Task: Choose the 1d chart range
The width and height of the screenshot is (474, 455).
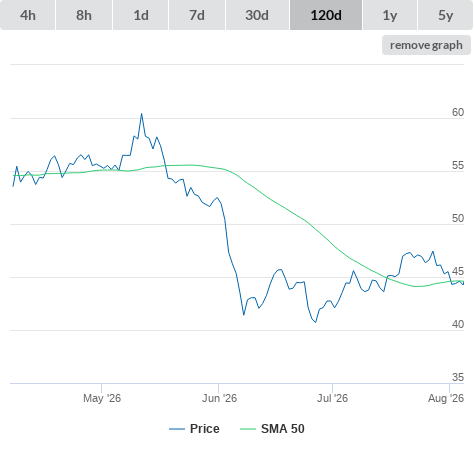Action: (x=141, y=15)
